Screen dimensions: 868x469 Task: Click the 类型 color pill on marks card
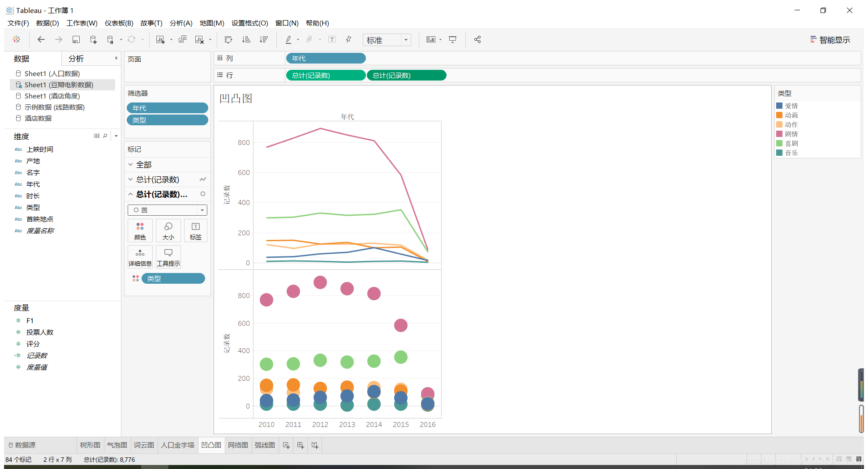click(173, 278)
